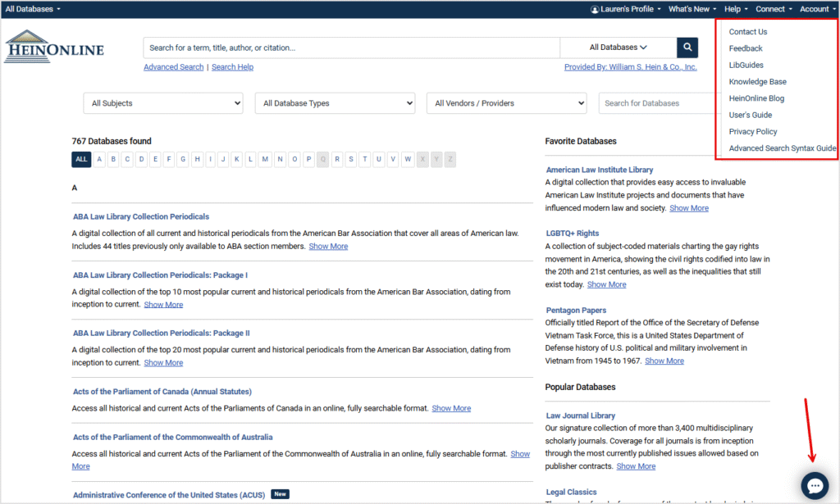The image size is (840, 504).
Task: Click Show More under LGBTQ+ Rights
Action: 606,284
